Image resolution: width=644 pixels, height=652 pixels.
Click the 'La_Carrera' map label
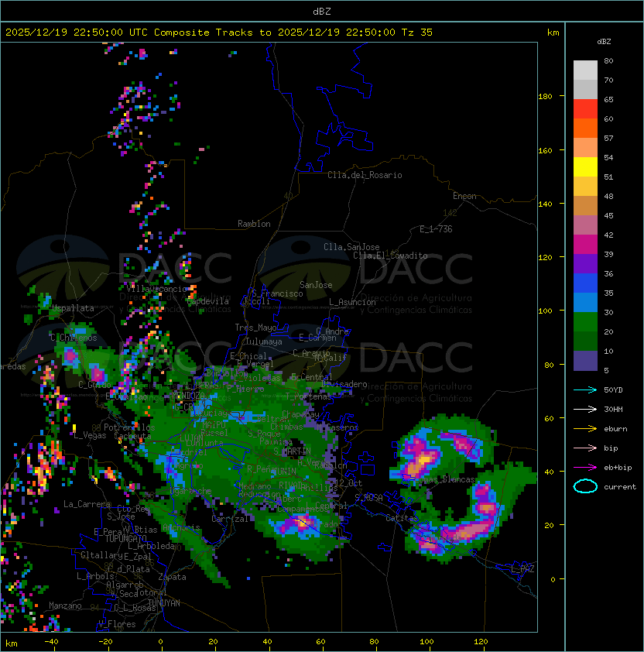(87, 504)
